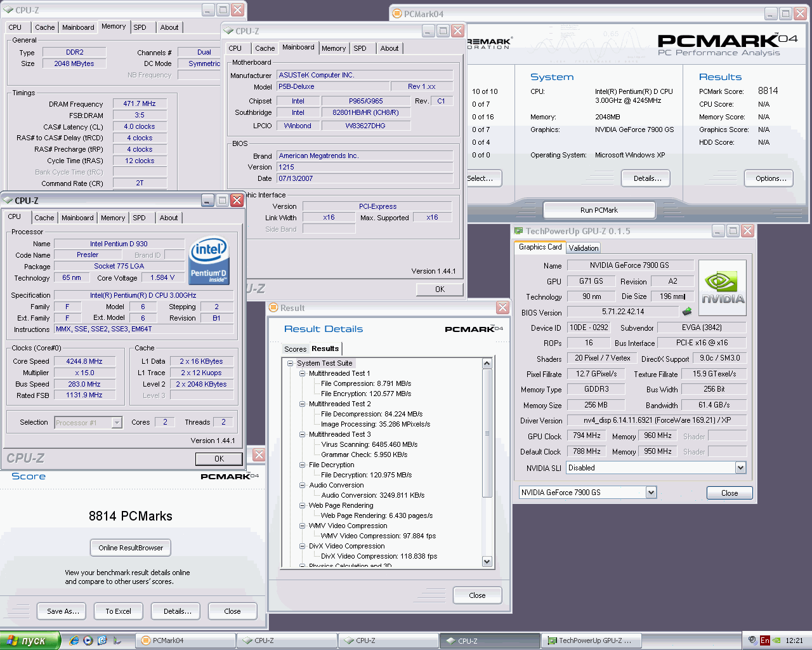
Task: Click the taskbar clock 12:21
Action: click(794, 640)
